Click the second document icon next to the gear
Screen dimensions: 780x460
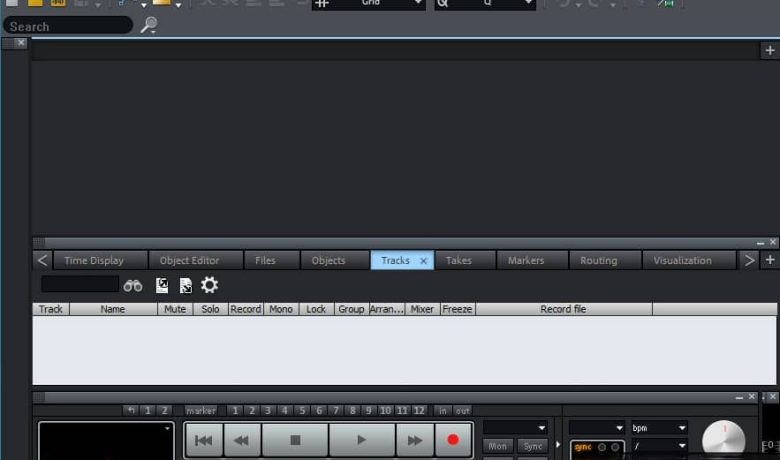coord(186,285)
